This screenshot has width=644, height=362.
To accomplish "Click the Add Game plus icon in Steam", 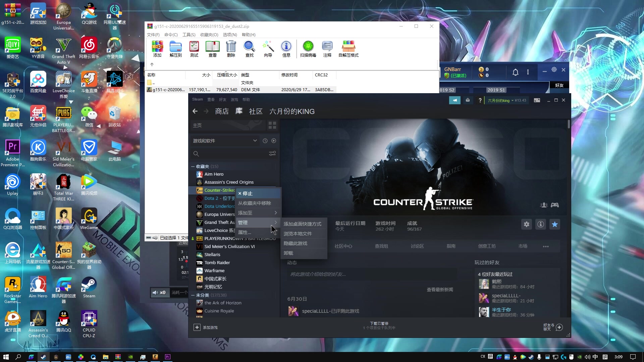I will pyautogui.click(x=197, y=327).
